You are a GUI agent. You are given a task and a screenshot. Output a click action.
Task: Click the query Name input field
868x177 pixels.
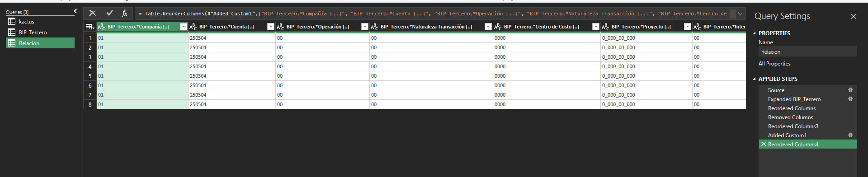pos(808,52)
